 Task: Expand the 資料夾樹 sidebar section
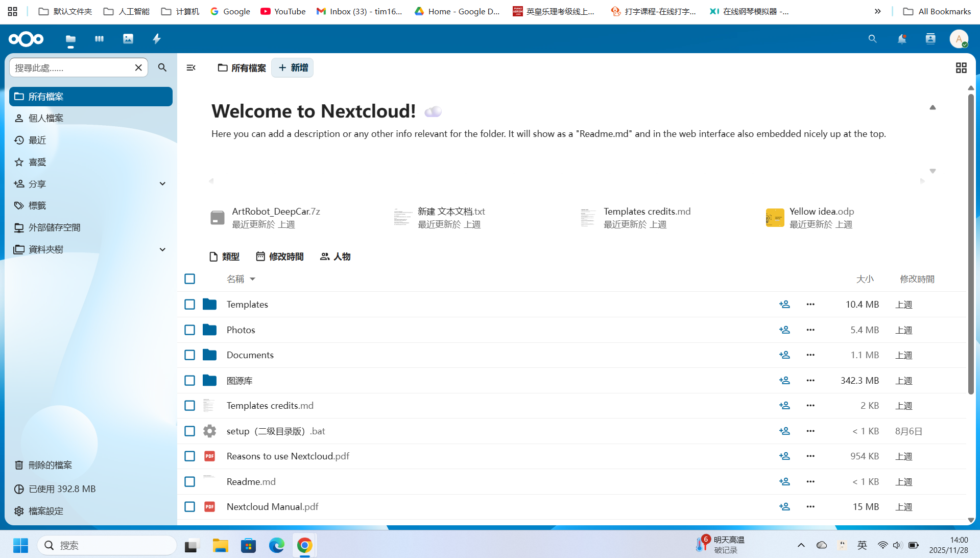162,249
